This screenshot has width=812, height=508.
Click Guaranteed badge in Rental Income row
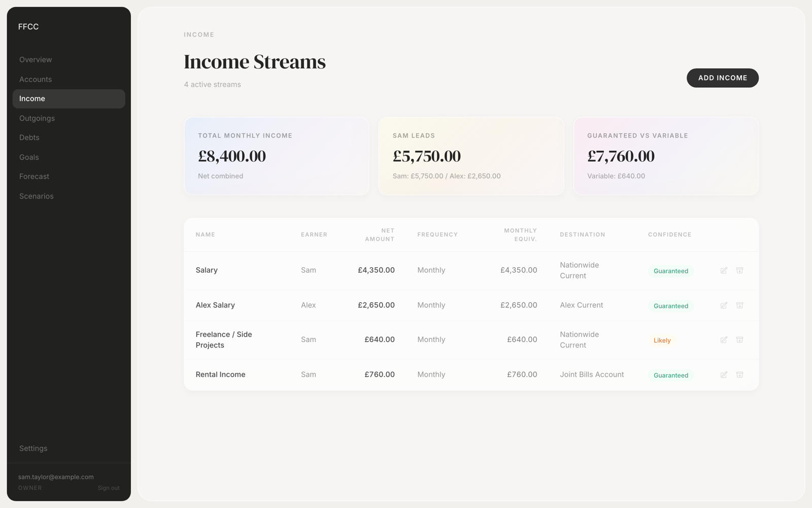[x=670, y=375]
